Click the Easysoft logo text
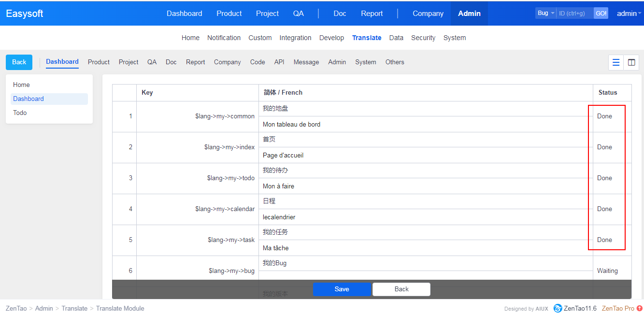This screenshot has width=644, height=314. coord(25,14)
